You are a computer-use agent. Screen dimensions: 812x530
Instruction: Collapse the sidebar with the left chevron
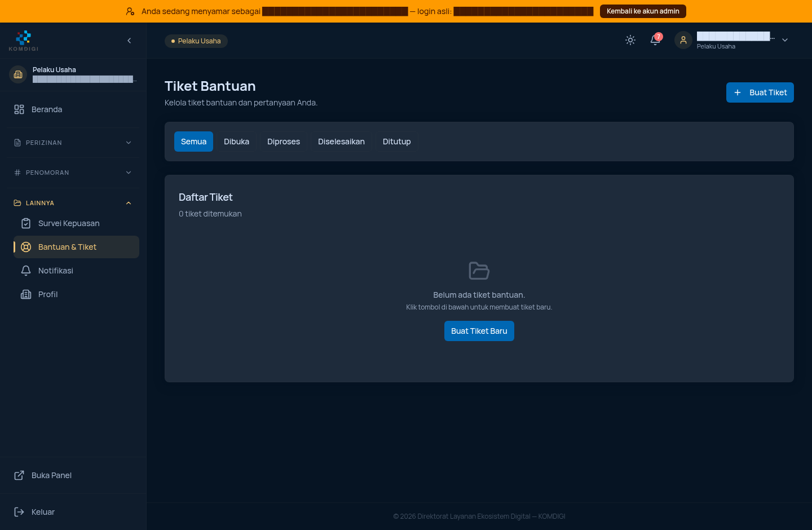coord(129,41)
